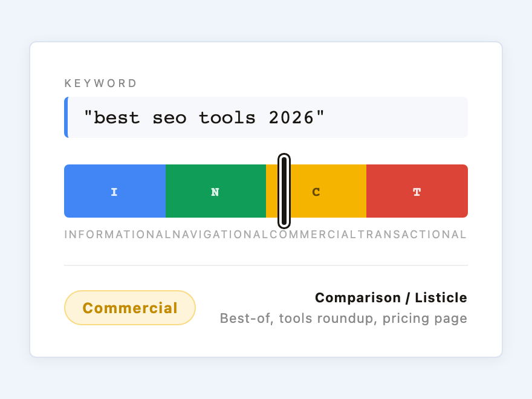Click the INFORMATIONAL label under the bar
This screenshot has height=399, width=532.
(x=118, y=235)
